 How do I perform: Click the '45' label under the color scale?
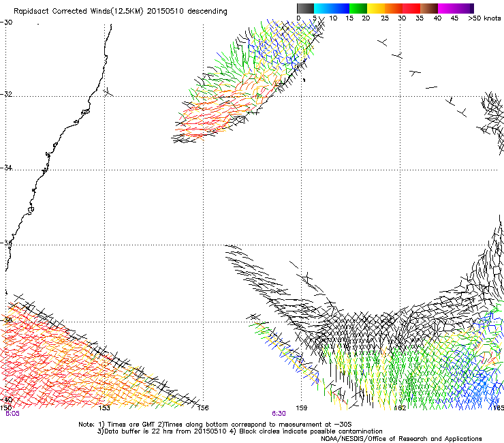pos(454,18)
